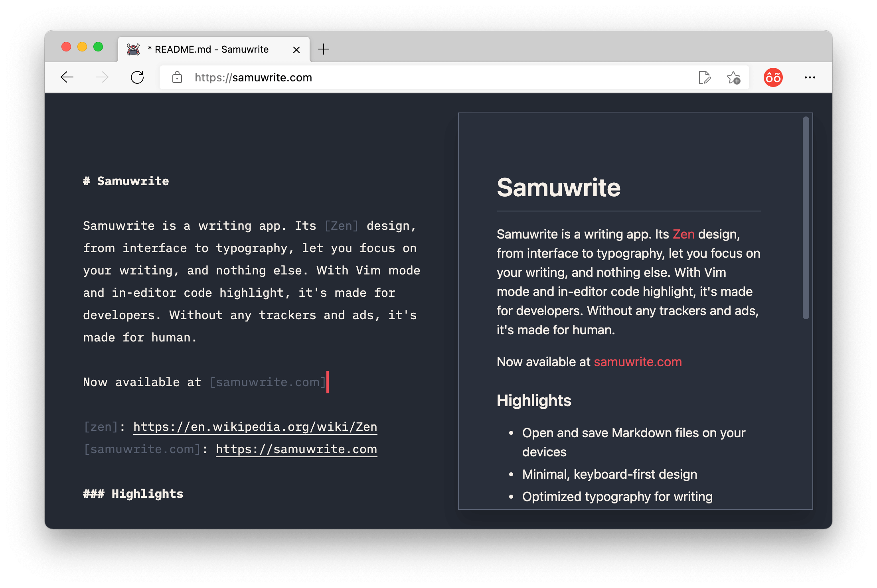Click the Samuwrite favicon on tab
Viewport: 877px width, 588px height.
click(133, 49)
